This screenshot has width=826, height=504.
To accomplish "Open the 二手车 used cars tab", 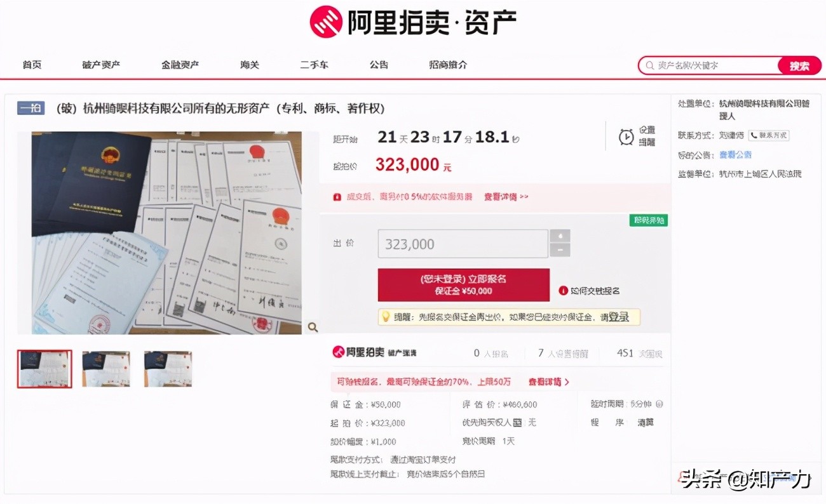I will click(315, 65).
